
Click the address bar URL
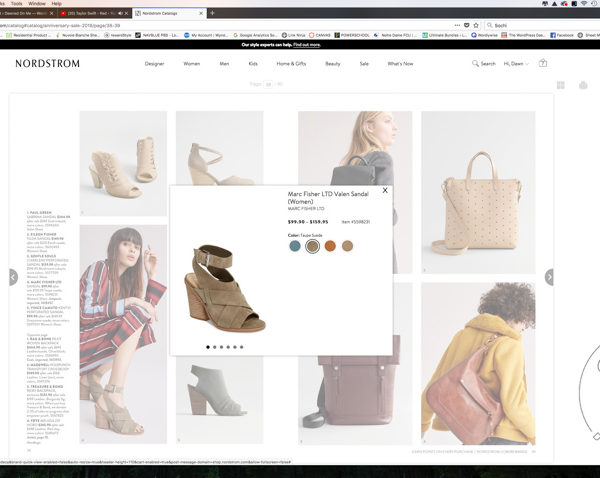[60, 26]
